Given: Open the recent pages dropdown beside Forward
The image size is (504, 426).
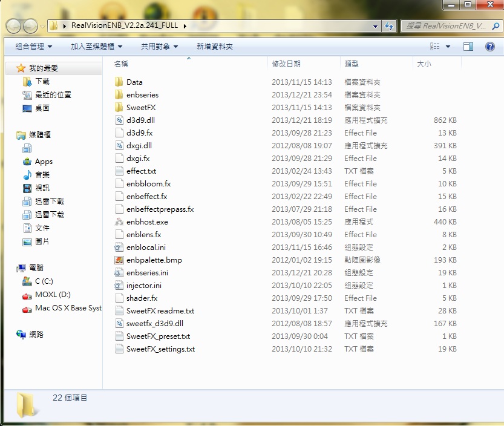Looking at the screenshot, I should [42, 27].
